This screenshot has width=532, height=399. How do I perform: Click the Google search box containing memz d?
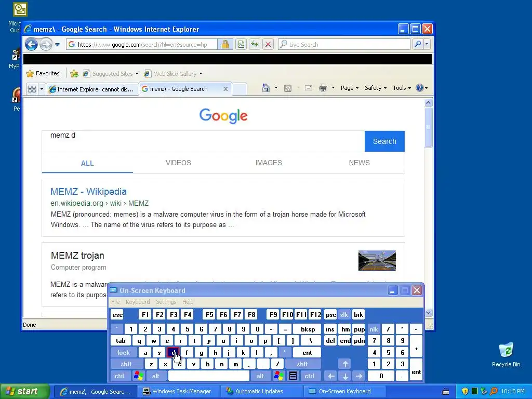point(203,141)
